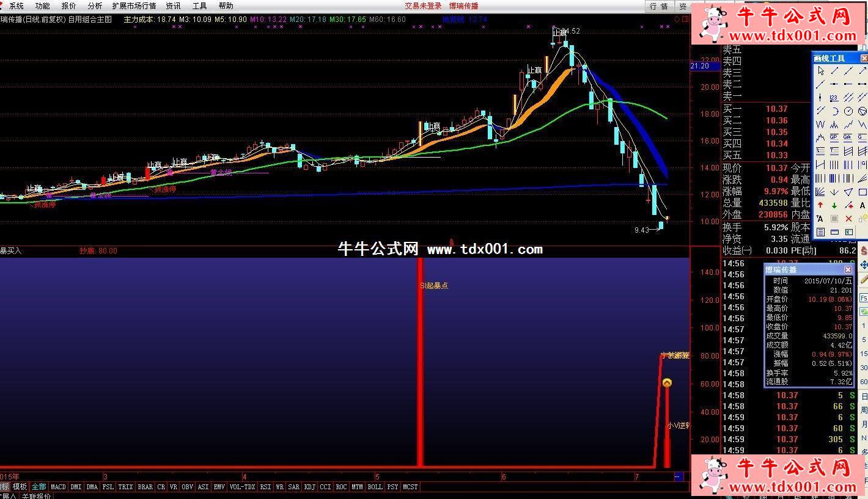868x499 pixels.
Task: Click the date 2015/07/10/五 in popup
Action: [x=828, y=280]
